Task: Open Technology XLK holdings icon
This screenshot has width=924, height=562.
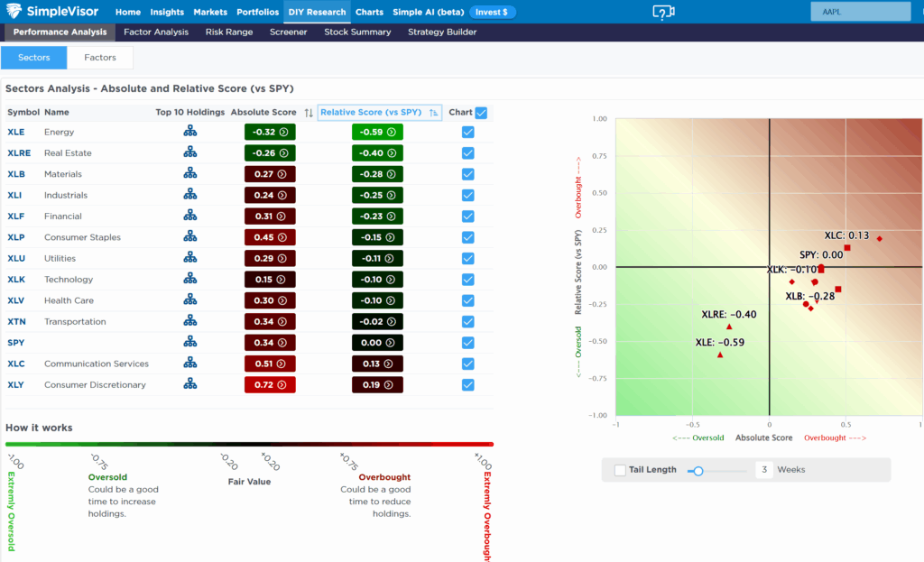Action: pyautogui.click(x=189, y=279)
